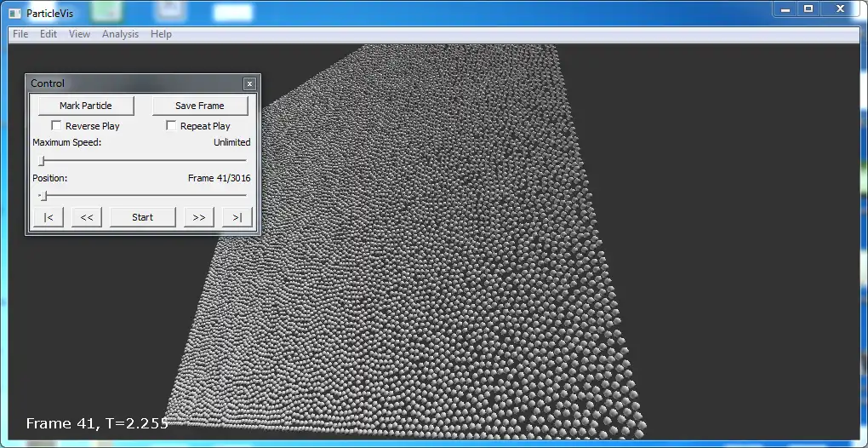
Task: Enable the Reverse Play checkbox
Action: pos(56,126)
